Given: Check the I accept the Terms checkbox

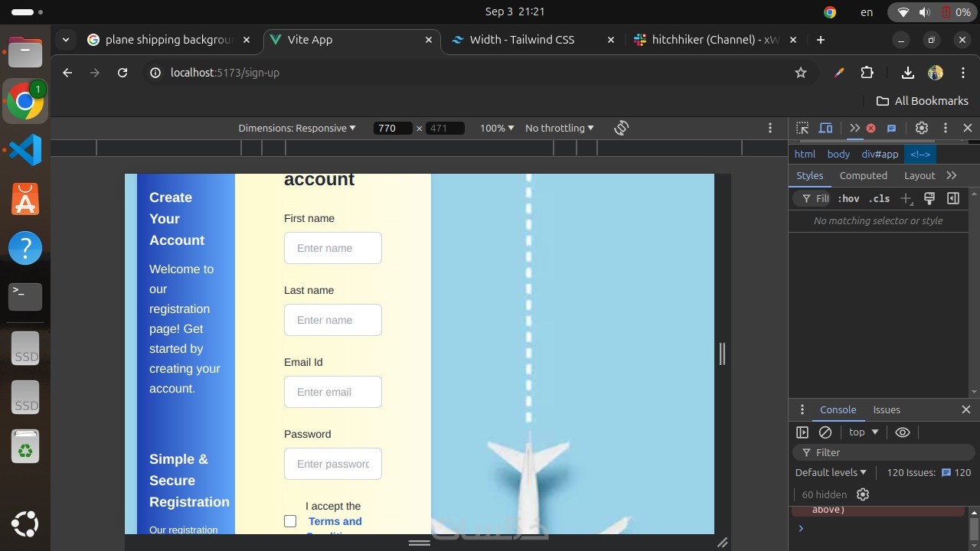Looking at the screenshot, I should click(x=290, y=521).
